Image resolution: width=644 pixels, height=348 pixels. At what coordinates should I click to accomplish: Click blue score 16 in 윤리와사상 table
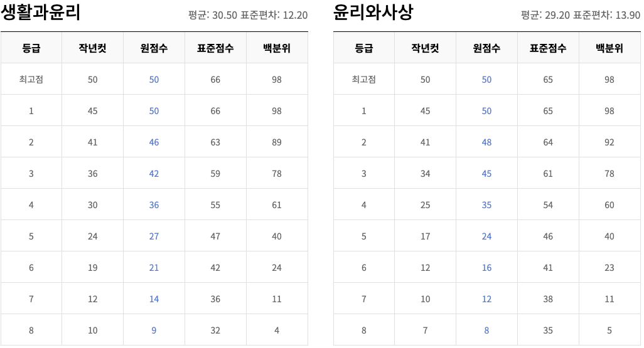click(486, 268)
